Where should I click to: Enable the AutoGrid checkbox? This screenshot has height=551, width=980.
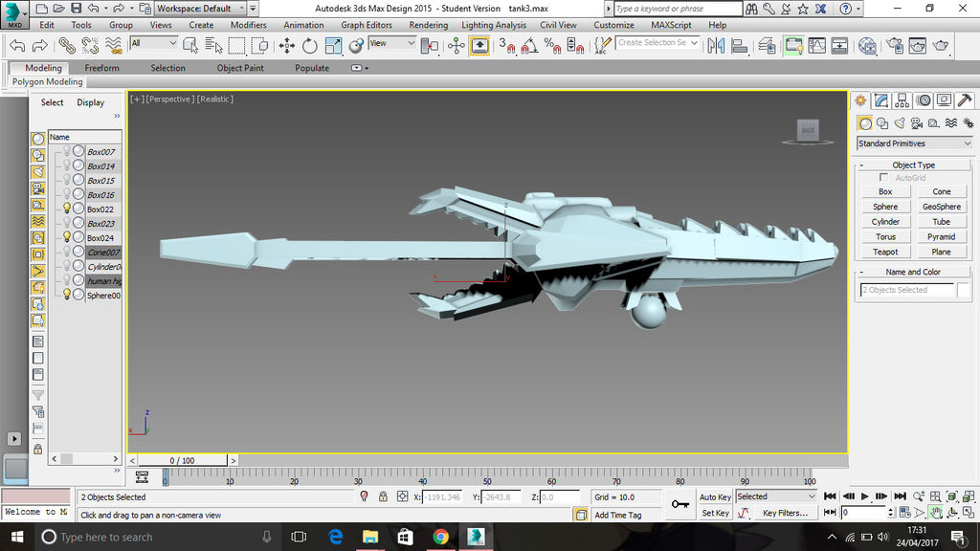click(x=883, y=178)
